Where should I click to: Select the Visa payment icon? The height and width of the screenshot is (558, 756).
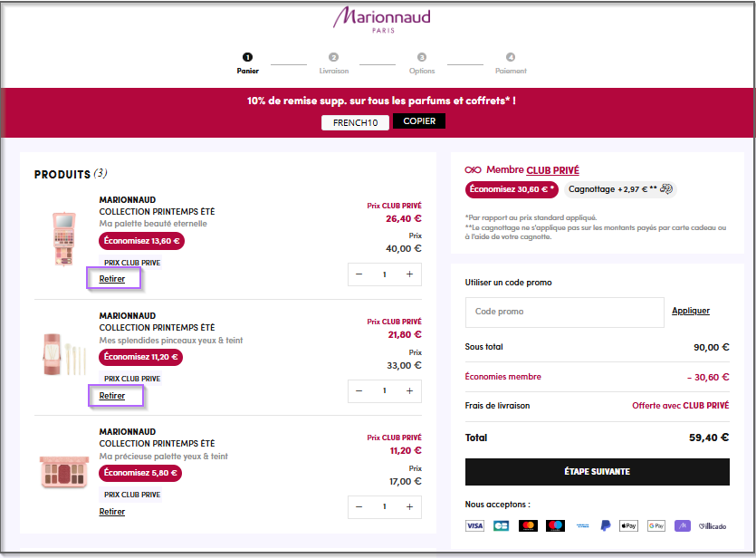[x=474, y=525]
